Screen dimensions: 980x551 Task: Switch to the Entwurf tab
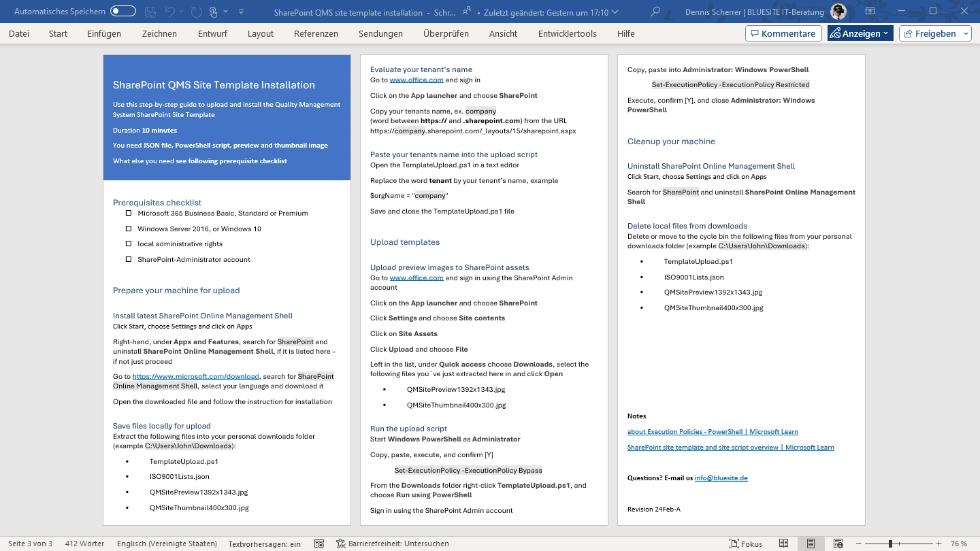pos(212,33)
